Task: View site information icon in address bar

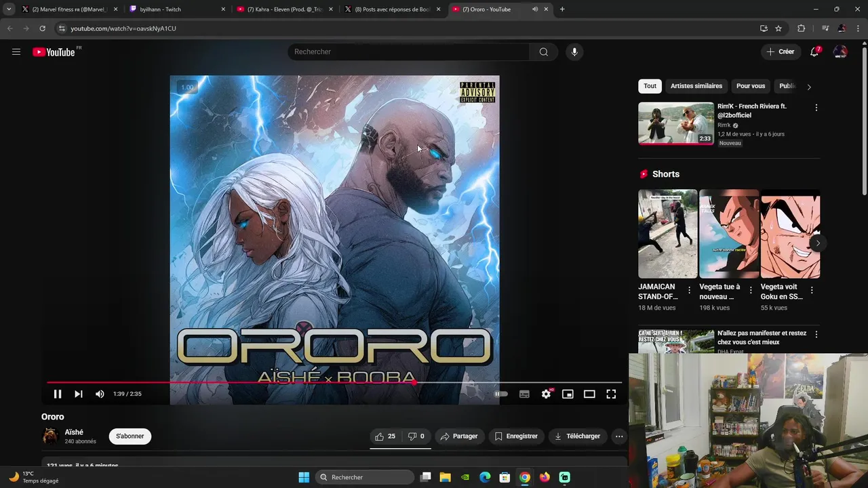Action: [x=62, y=28]
